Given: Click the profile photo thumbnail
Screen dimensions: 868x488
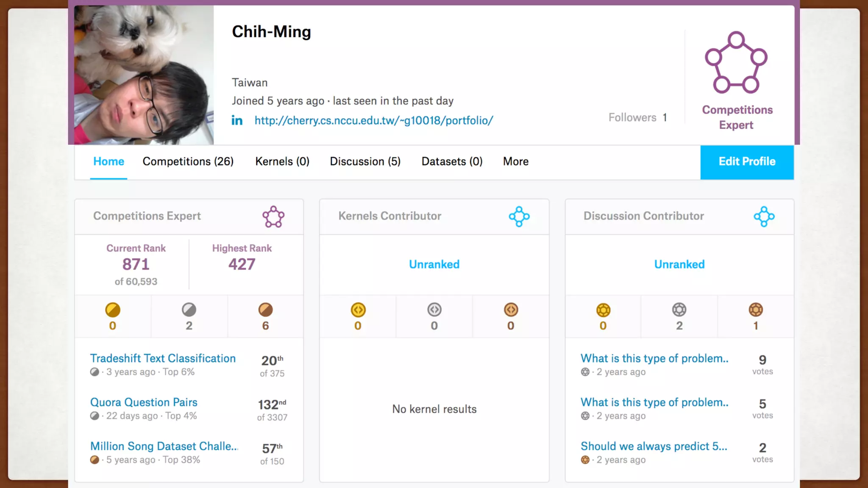Looking at the screenshot, I should click(x=144, y=75).
